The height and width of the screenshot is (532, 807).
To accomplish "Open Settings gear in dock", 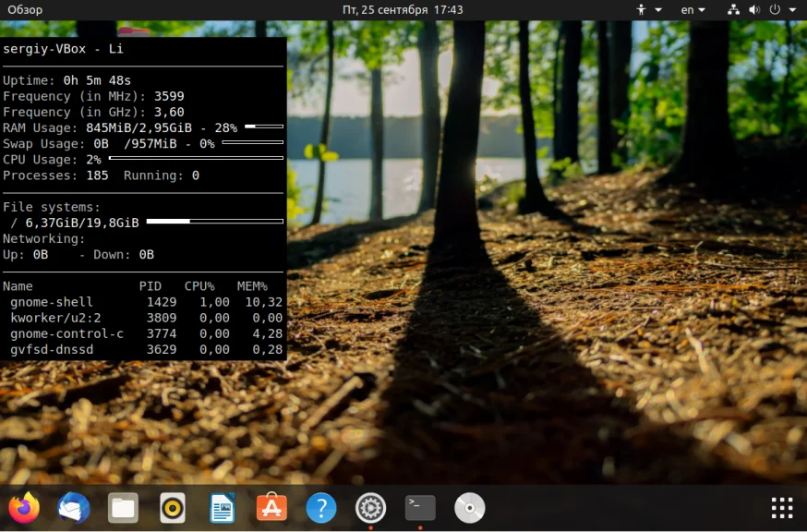I will pyautogui.click(x=370, y=507).
